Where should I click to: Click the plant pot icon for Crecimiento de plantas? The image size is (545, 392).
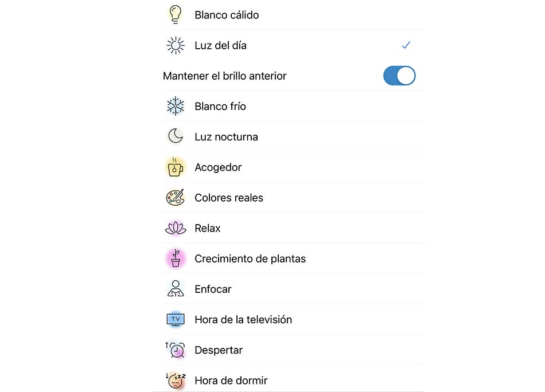[176, 258]
